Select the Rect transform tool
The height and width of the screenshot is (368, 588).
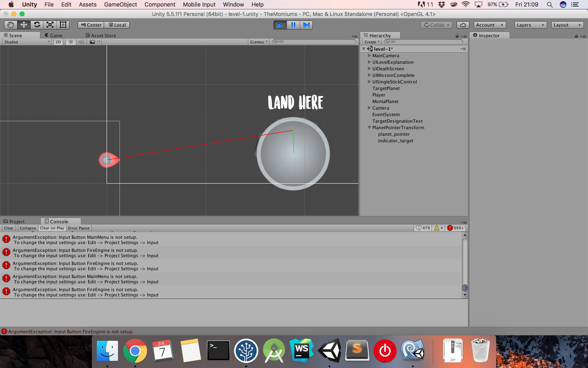(63, 25)
